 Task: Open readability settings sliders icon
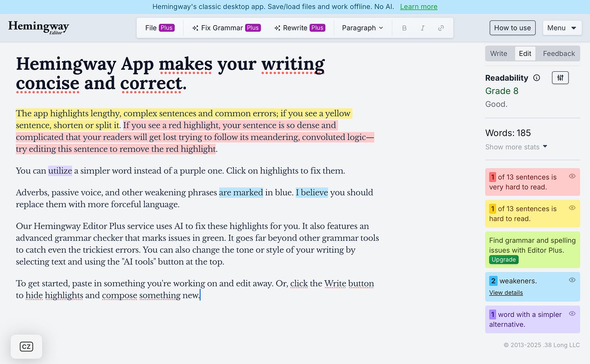[560, 78]
